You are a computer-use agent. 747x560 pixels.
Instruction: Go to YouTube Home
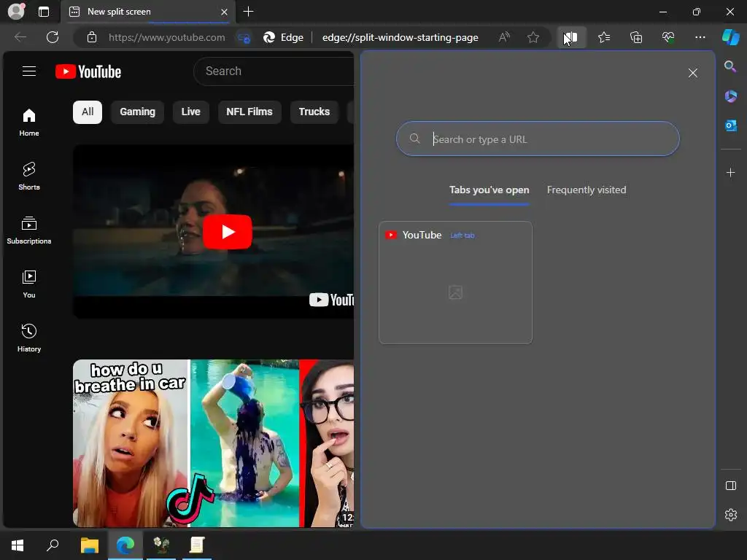point(29,122)
